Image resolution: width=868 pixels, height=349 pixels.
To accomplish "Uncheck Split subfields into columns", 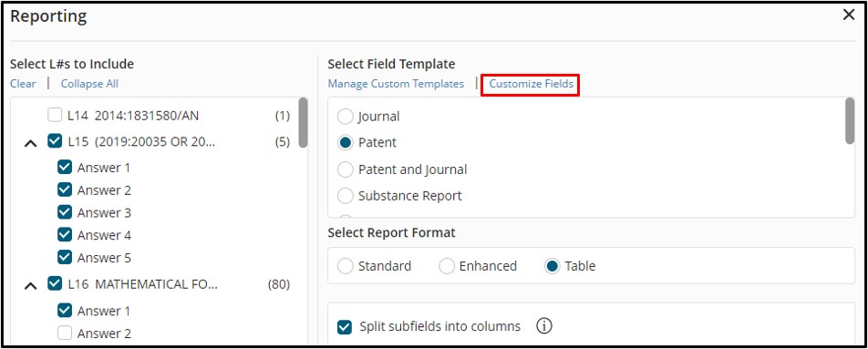I will click(x=345, y=327).
